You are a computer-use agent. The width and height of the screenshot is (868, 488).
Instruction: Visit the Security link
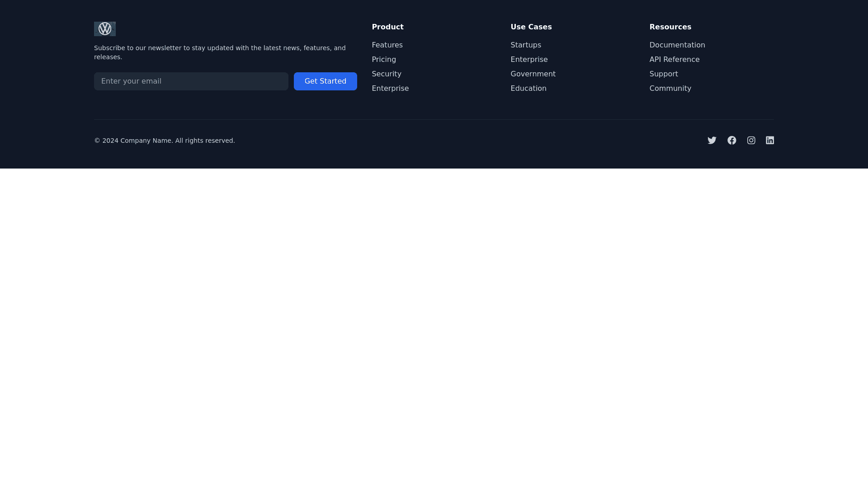click(x=386, y=74)
